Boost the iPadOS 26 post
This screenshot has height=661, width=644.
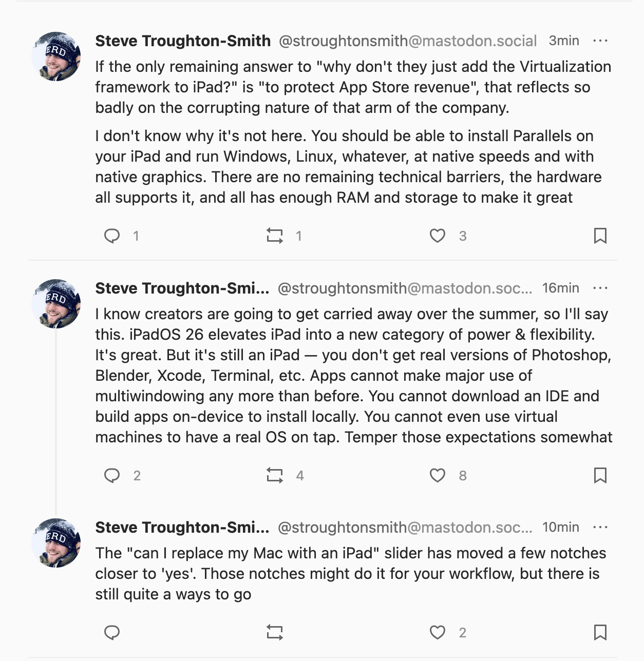275,476
